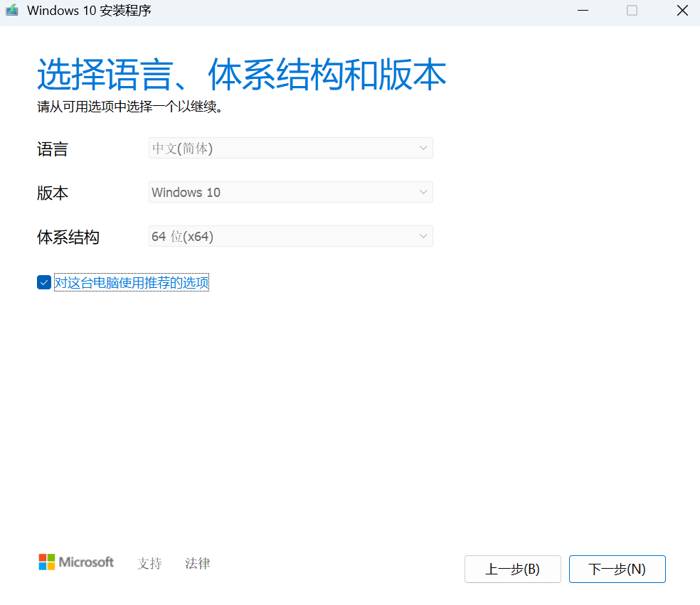Open the 体系结构 dropdown showing 64 位(x64)
The image size is (700, 605).
pos(291,236)
